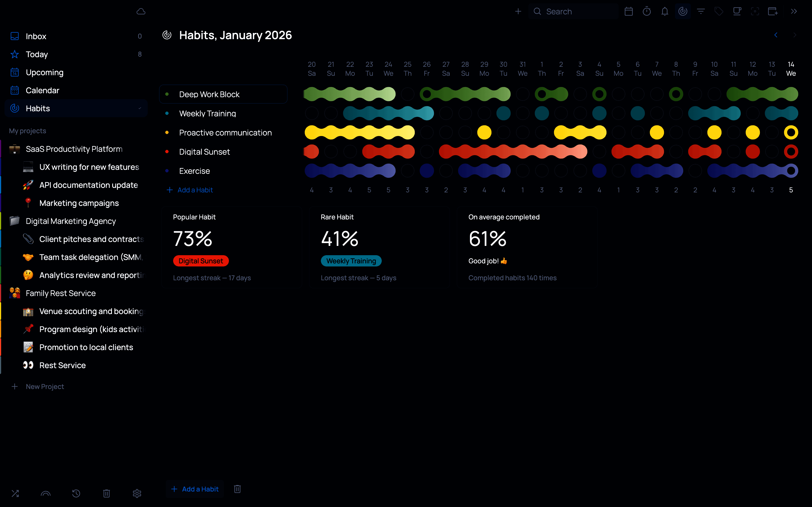Open Upcoming in the sidebar
Viewport: 812px width, 507px height.
tap(44, 72)
